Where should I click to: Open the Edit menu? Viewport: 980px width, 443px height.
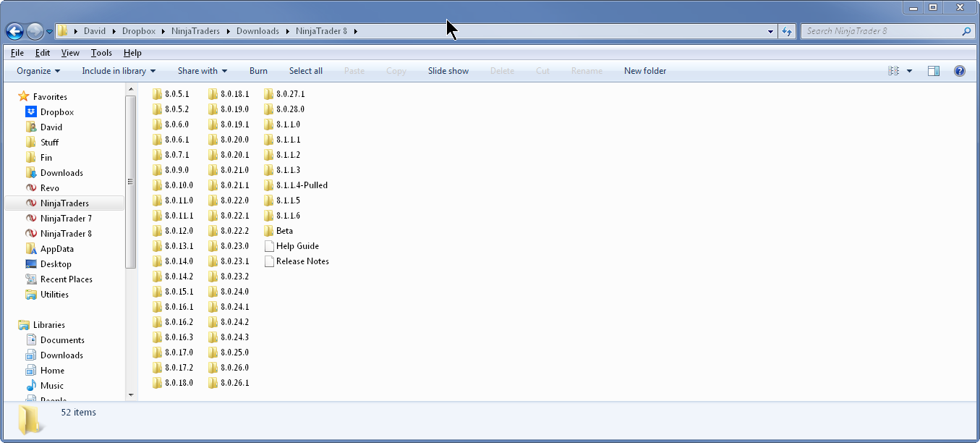pyautogui.click(x=43, y=53)
